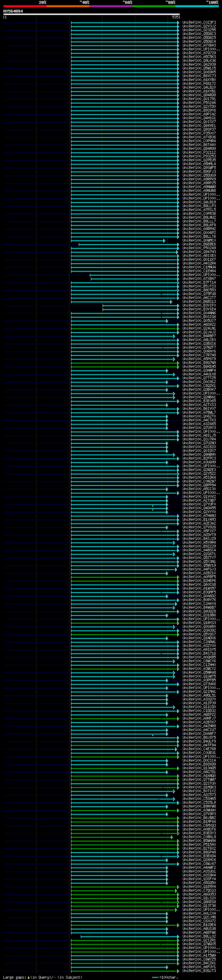
Task: Click the UniRef100_B6BS13 label
Action: [x=199, y=302]
